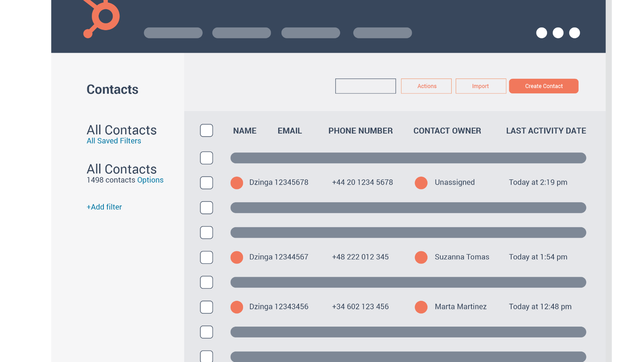Image resolution: width=644 pixels, height=362 pixels.
Task: Focus the empty search field beside Actions
Action: point(365,86)
